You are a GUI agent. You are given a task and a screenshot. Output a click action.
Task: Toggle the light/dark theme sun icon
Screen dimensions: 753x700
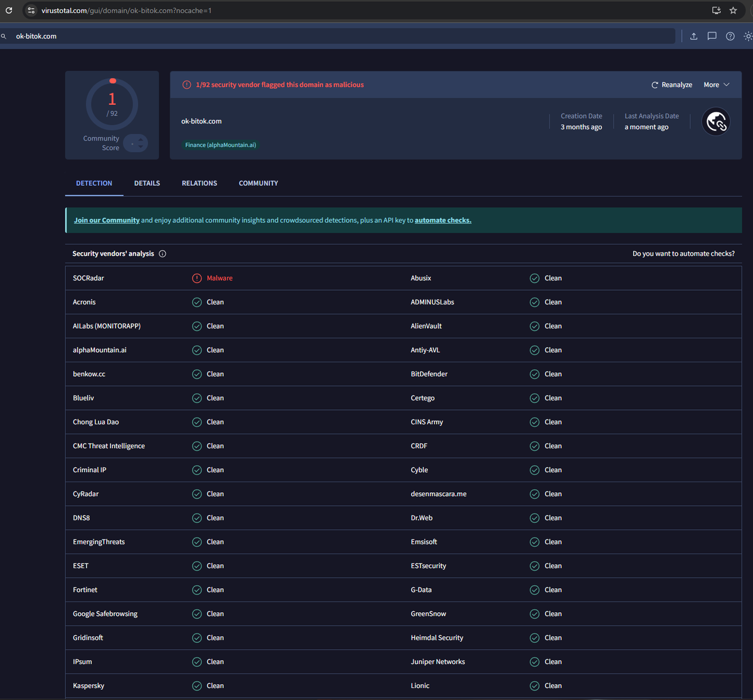748,36
